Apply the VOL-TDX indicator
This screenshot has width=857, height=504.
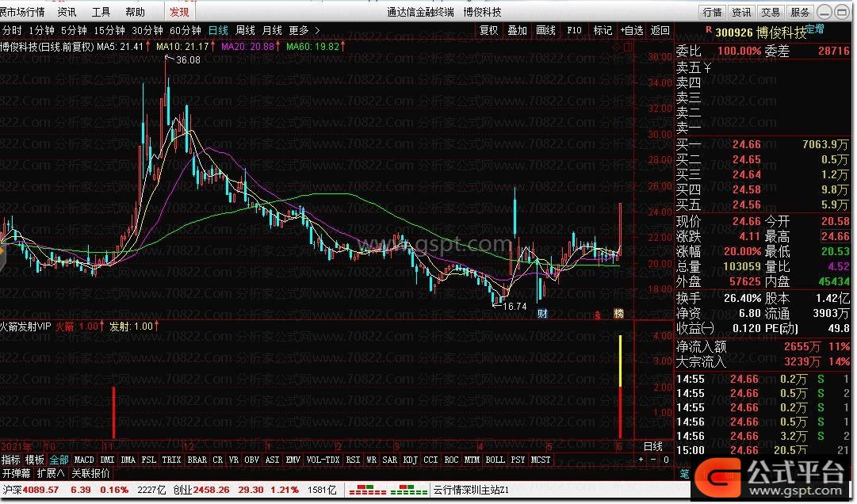coord(323,460)
